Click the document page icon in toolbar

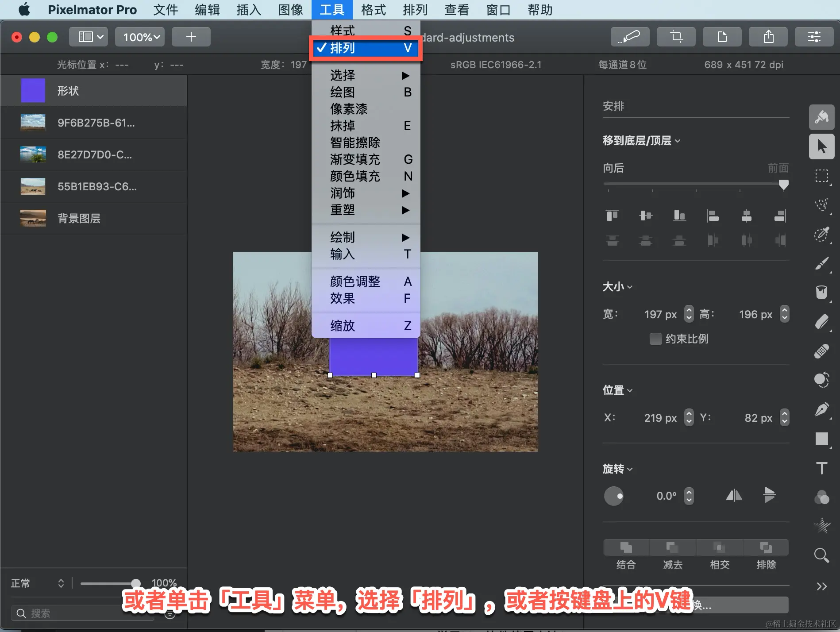pyautogui.click(x=722, y=37)
